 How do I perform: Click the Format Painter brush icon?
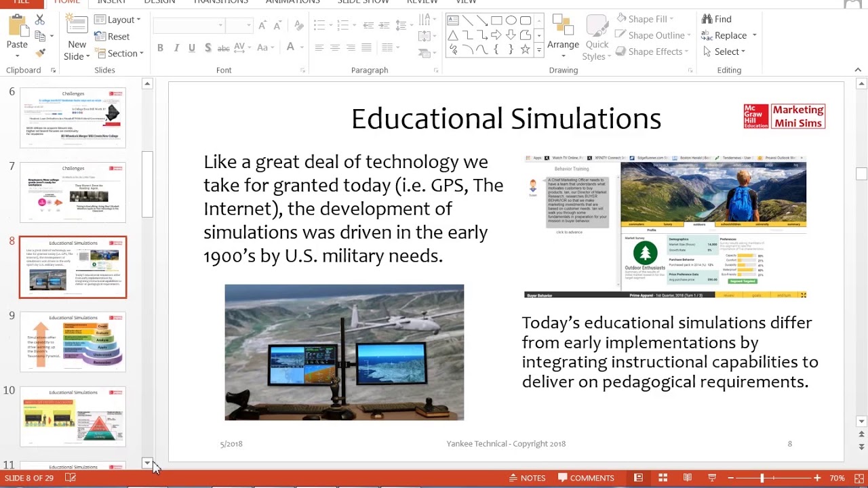[x=40, y=52]
